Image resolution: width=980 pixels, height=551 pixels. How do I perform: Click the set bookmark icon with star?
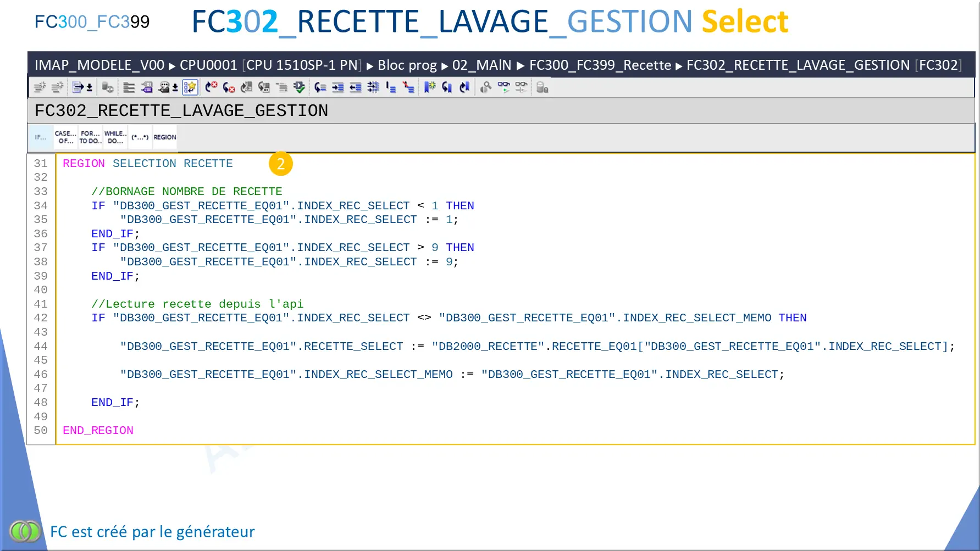pos(429,87)
